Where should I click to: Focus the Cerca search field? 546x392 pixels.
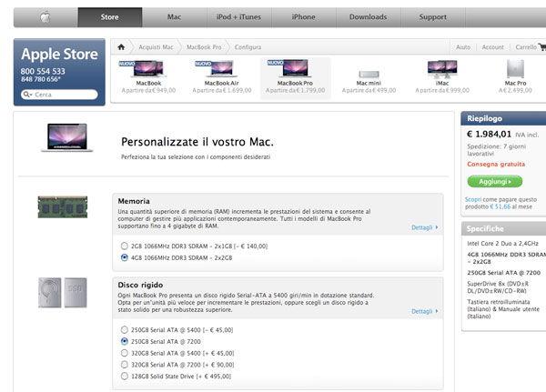(x=59, y=95)
